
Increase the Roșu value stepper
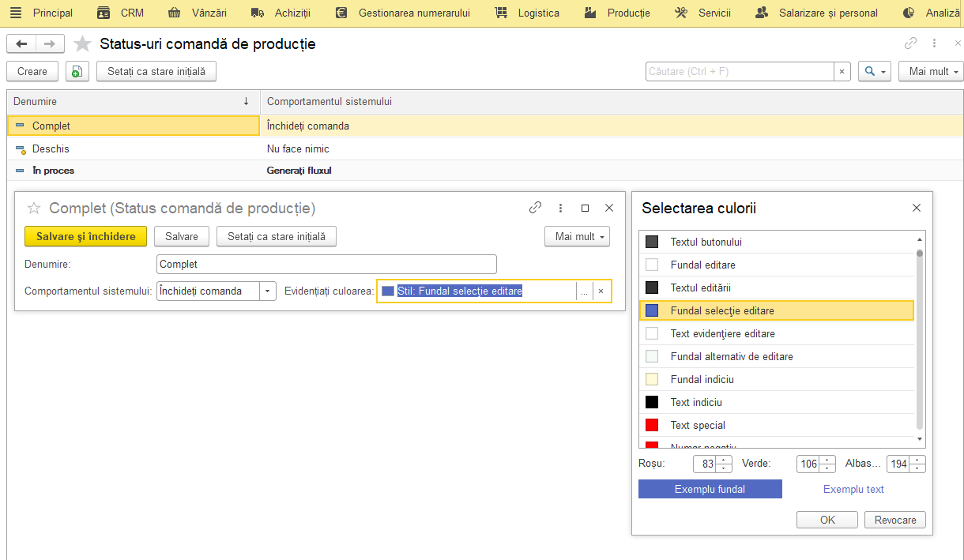pos(725,460)
